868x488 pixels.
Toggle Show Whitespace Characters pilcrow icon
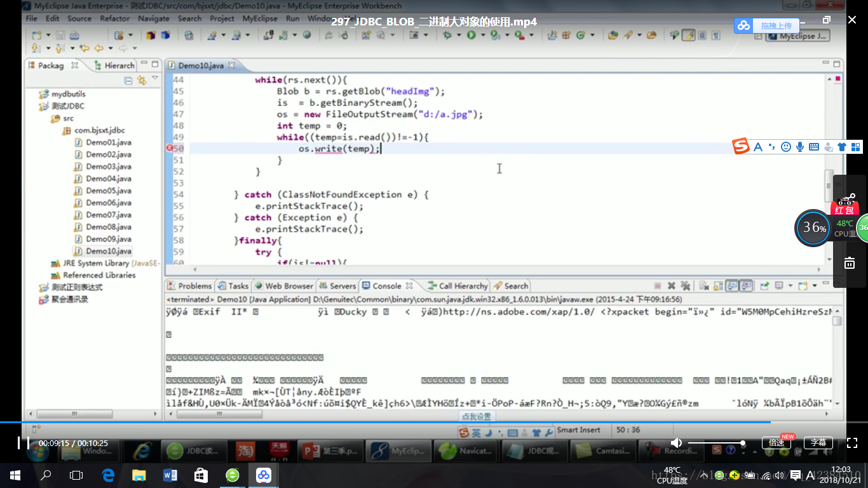(715, 36)
